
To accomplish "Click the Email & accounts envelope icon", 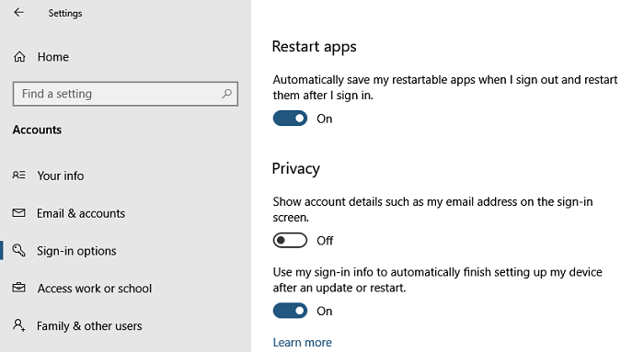I will click(19, 213).
